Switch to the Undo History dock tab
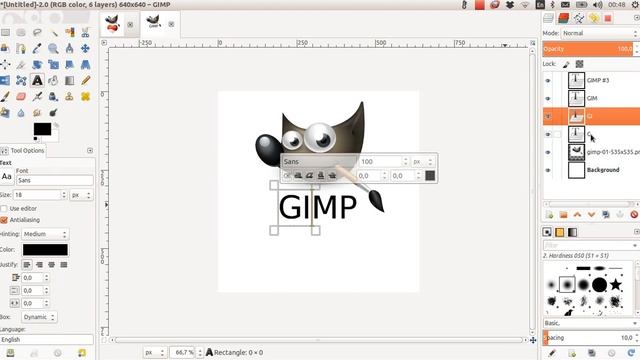The height and width of the screenshot is (360, 640). coord(593,18)
